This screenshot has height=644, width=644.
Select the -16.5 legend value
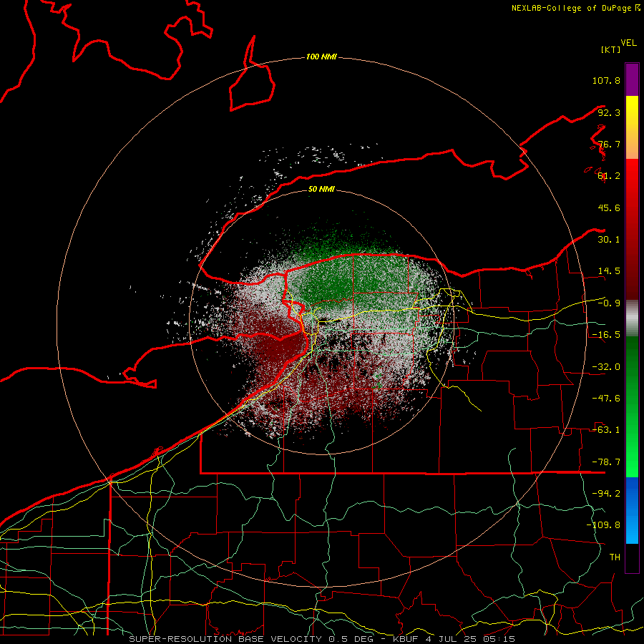point(606,335)
